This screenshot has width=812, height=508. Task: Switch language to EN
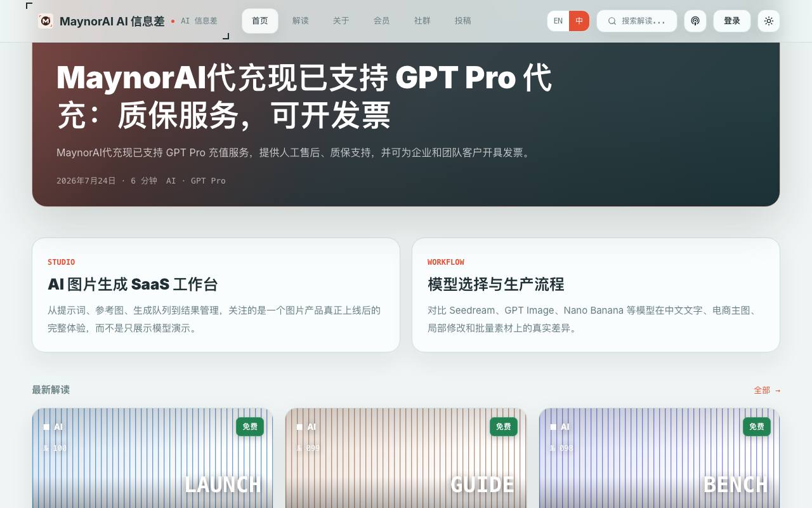558,21
